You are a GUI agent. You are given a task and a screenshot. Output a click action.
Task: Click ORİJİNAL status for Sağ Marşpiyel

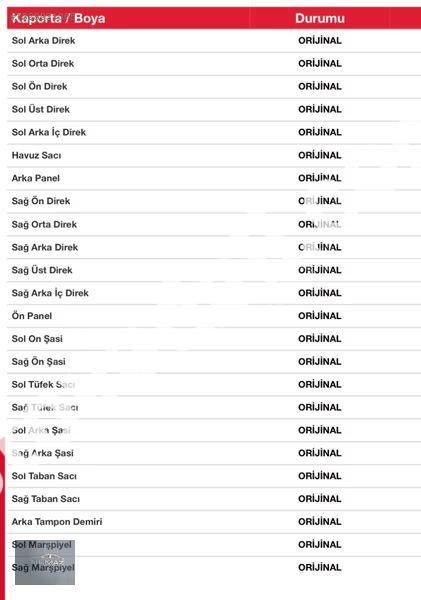click(320, 567)
